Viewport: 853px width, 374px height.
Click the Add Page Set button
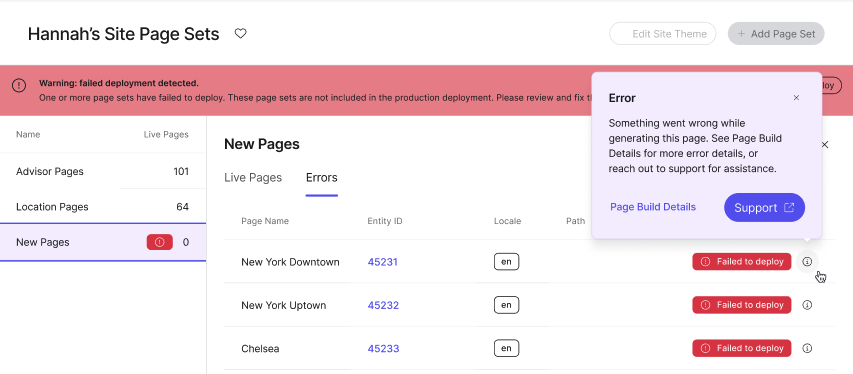click(x=776, y=34)
